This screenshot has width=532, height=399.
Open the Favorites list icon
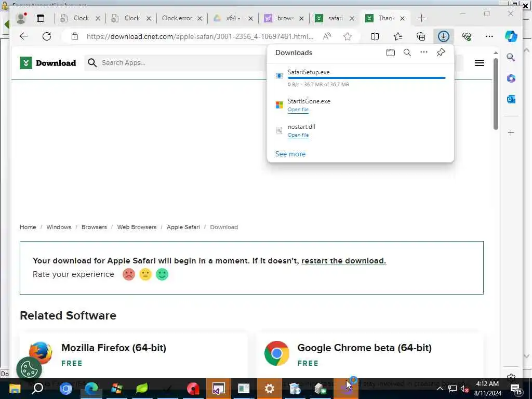(398, 36)
